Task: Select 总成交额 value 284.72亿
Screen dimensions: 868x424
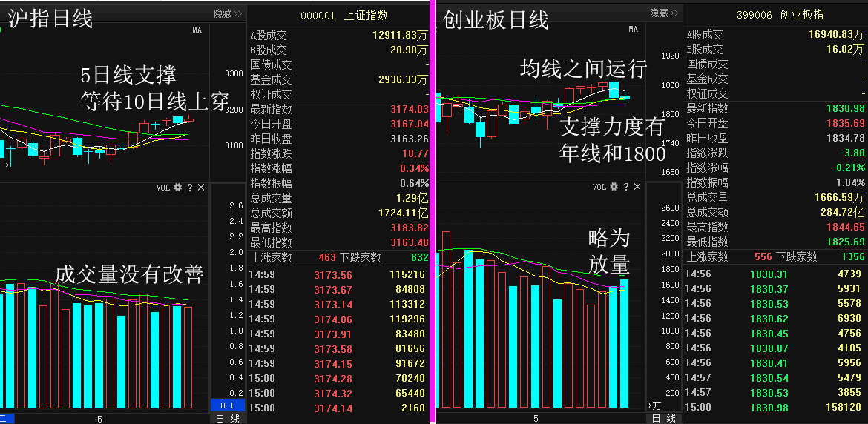Action: (842, 212)
